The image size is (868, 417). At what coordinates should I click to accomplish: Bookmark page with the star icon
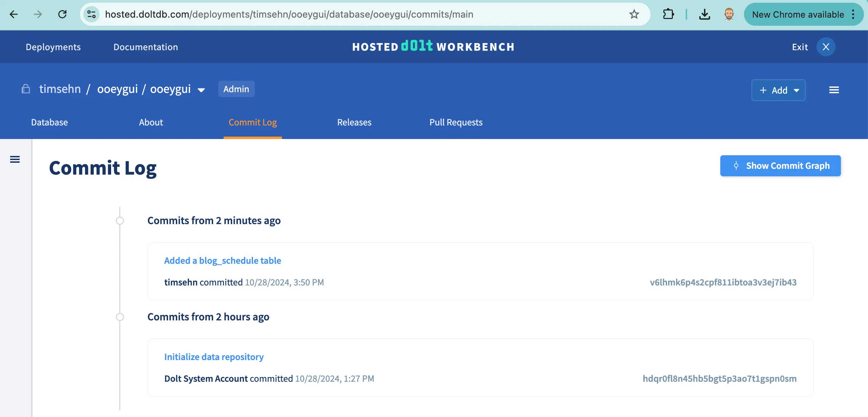pyautogui.click(x=634, y=14)
